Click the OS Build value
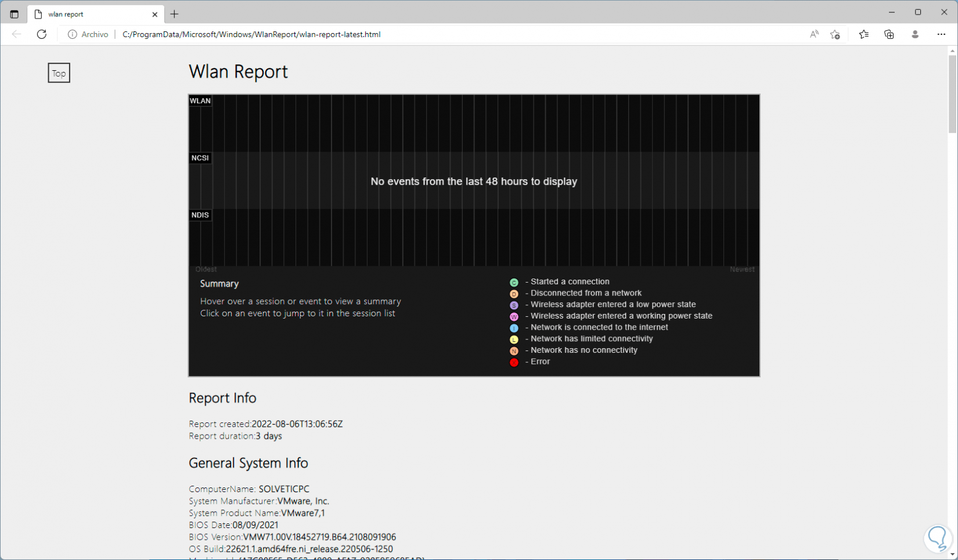 pos(309,549)
